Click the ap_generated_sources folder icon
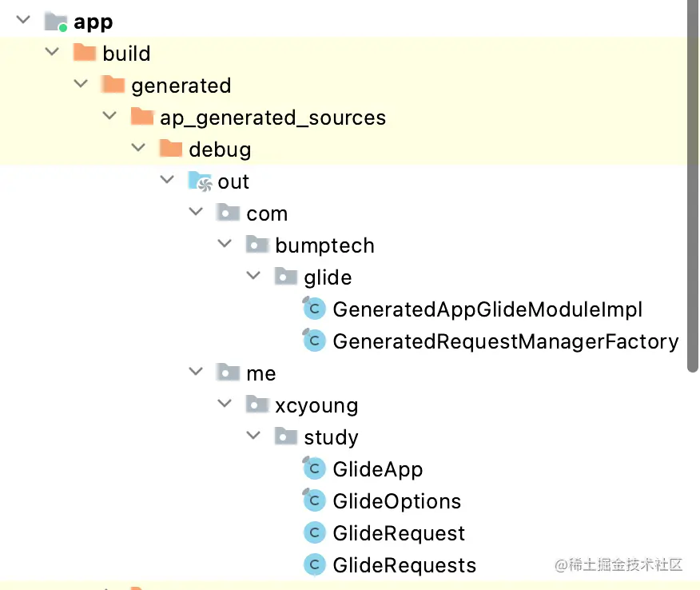The height and width of the screenshot is (590, 700). point(142,116)
